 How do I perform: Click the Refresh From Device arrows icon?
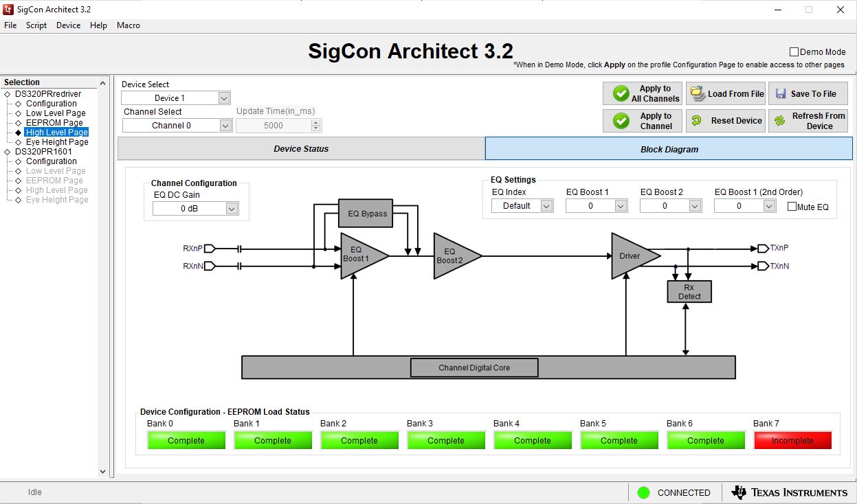pyautogui.click(x=779, y=121)
